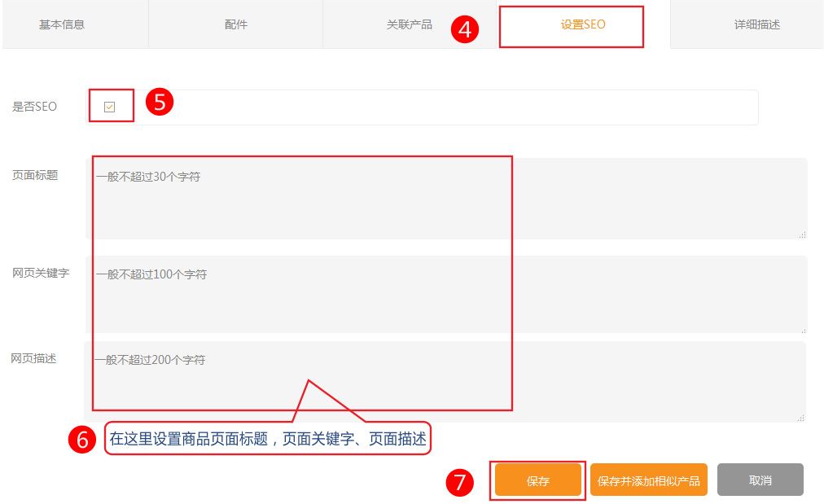Click the 是否SEO field label
Screen dimensions: 824x504
[34, 107]
